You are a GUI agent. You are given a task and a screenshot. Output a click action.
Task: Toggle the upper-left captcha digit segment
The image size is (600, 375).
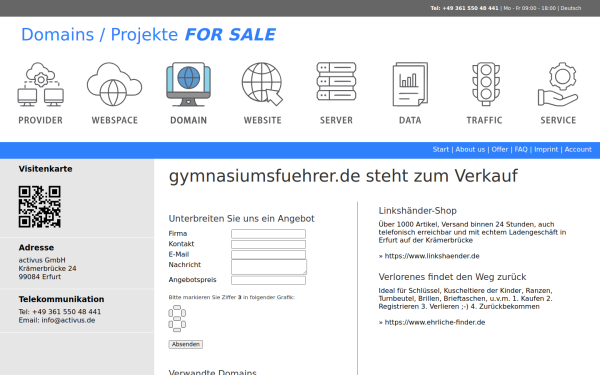click(171, 313)
